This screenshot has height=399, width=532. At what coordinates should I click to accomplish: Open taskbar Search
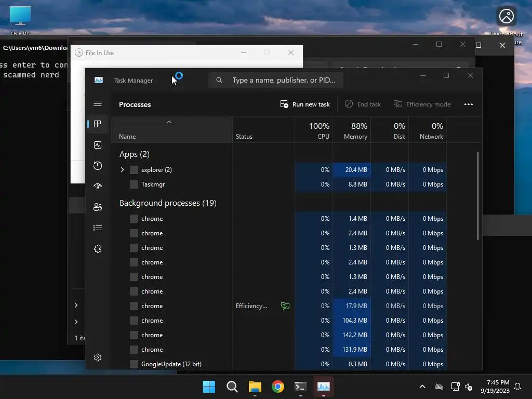(232, 387)
